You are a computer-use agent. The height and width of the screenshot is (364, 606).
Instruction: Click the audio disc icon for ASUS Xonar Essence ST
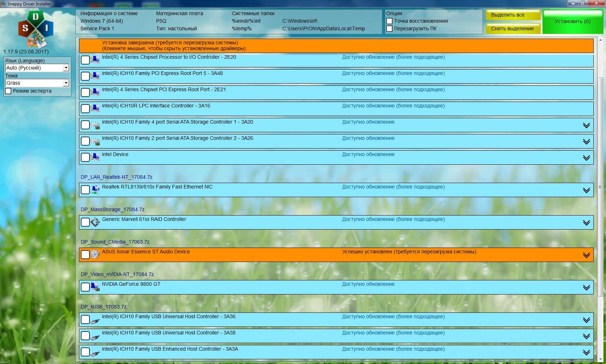click(x=95, y=254)
